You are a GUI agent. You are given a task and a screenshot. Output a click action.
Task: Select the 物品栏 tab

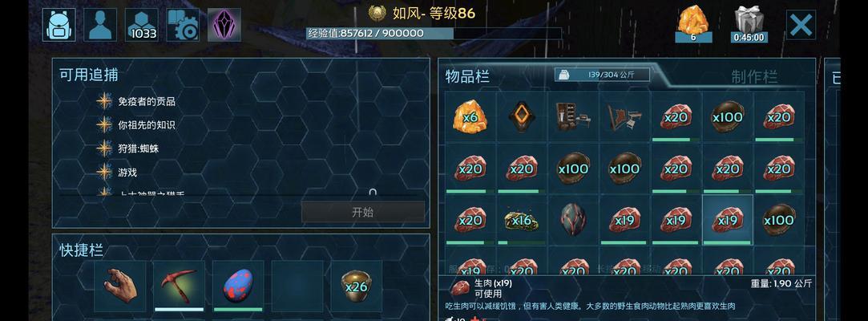(467, 76)
